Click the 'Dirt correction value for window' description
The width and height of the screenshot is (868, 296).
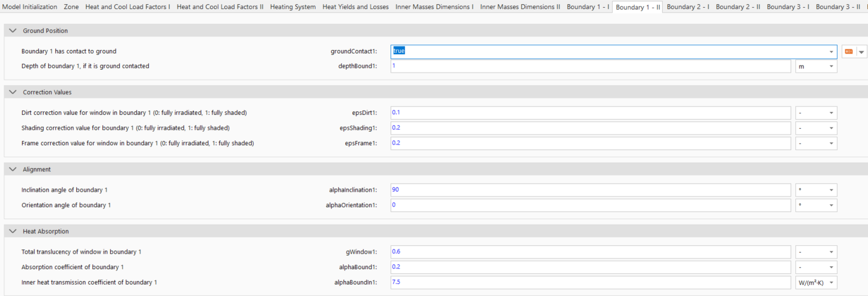pyautogui.click(x=134, y=113)
